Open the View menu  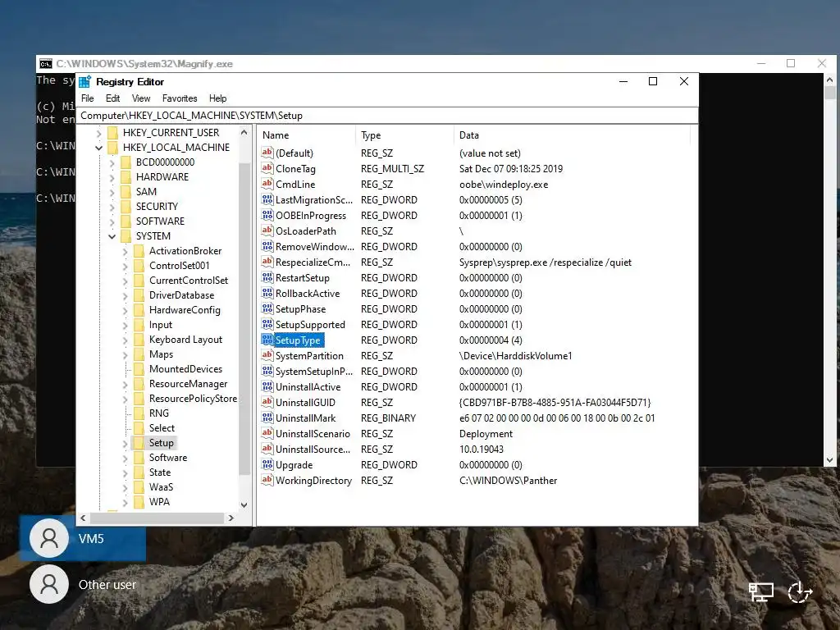pyautogui.click(x=141, y=98)
